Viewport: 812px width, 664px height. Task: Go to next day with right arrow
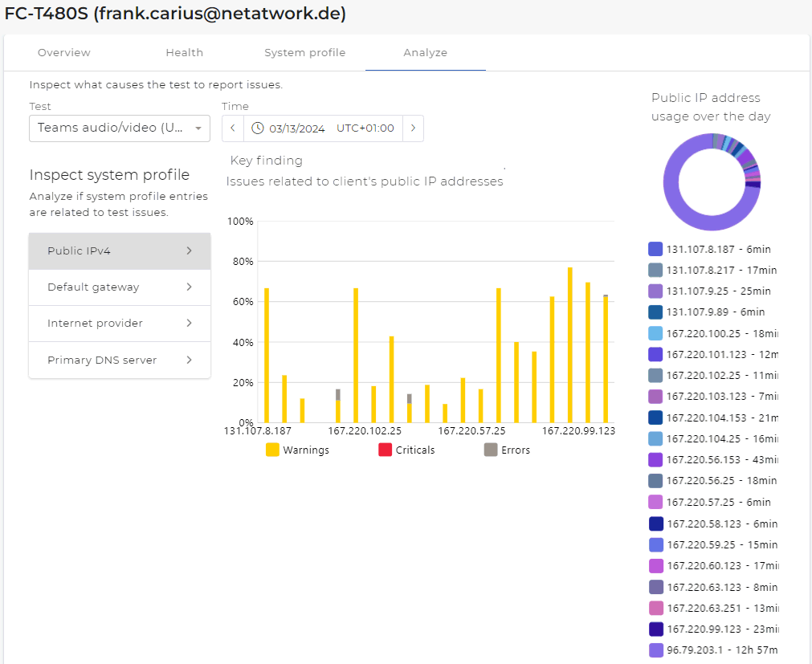(x=413, y=128)
